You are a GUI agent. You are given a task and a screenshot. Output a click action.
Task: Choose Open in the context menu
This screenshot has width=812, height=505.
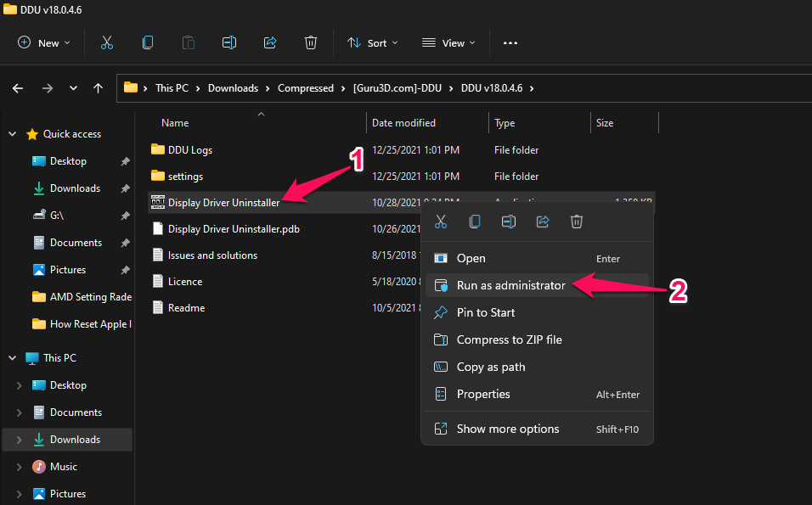pyautogui.click(x=537, y=258)
